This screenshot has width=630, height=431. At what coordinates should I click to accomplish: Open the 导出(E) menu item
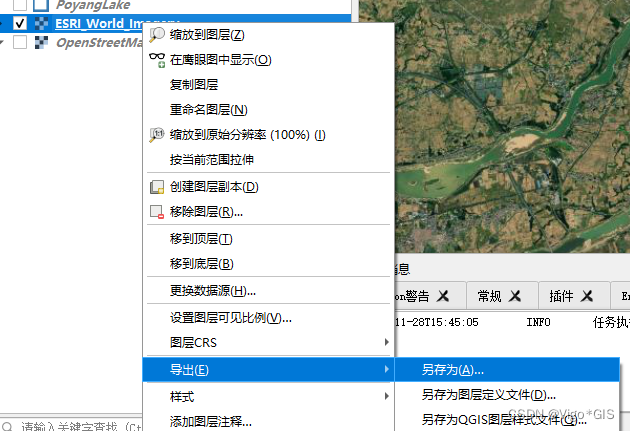(269, 370)
